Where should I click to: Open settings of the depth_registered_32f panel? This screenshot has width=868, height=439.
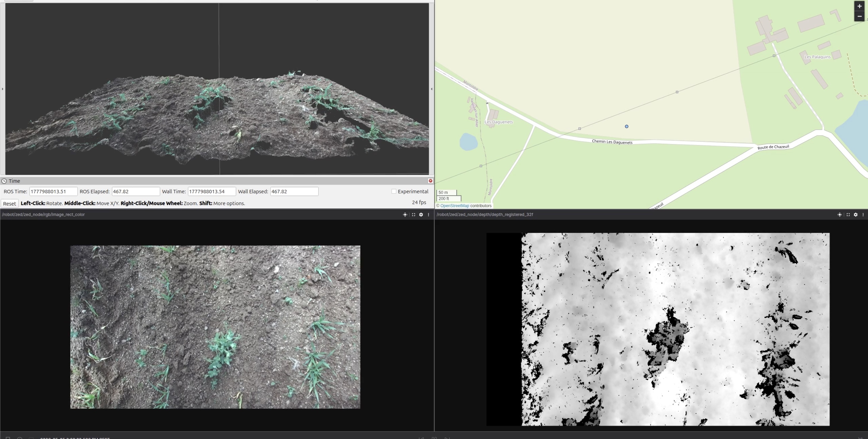[x=856, y=214]
